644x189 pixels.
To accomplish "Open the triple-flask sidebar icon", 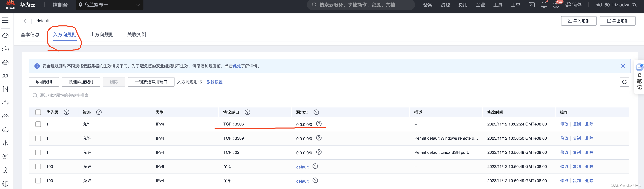I will pos(6,76).
